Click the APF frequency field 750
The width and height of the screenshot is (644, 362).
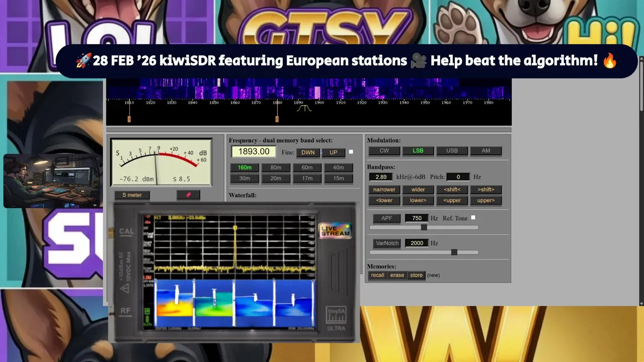click(x=417, y=218)
